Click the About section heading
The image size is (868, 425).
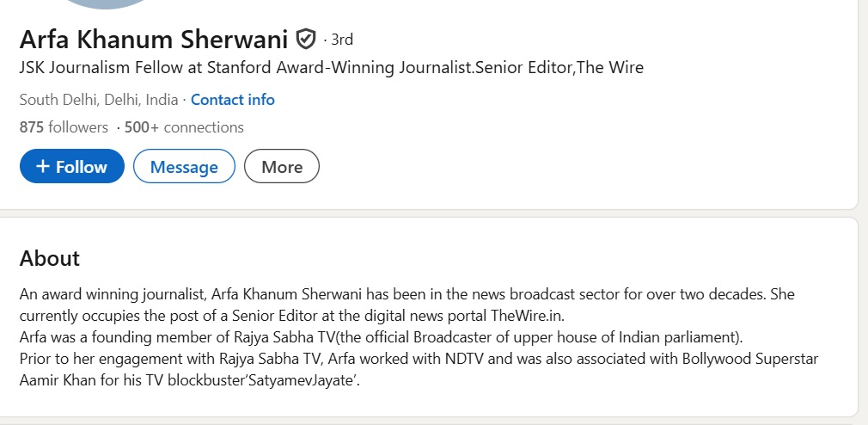[x=50, y=258]
